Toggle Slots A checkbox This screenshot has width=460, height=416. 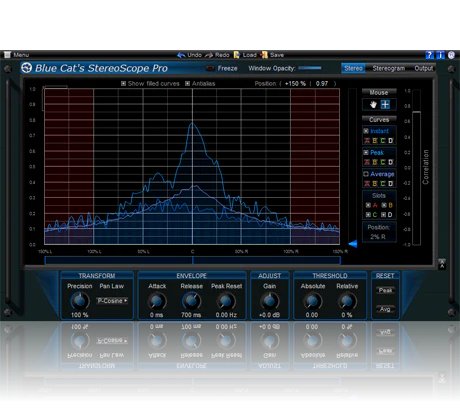[x=368, y=205]
